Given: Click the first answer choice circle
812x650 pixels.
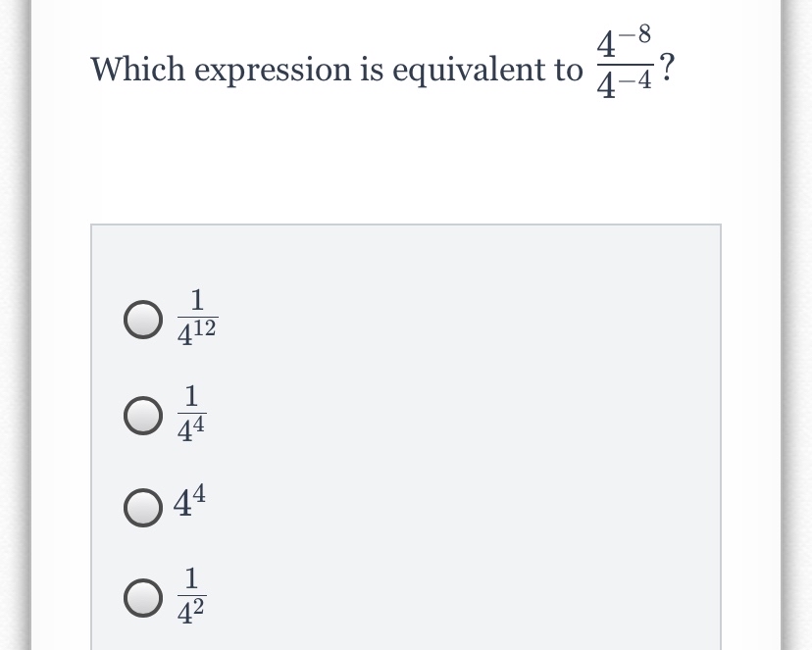Looking at the screenshot, I should click(x=142, y=318).
